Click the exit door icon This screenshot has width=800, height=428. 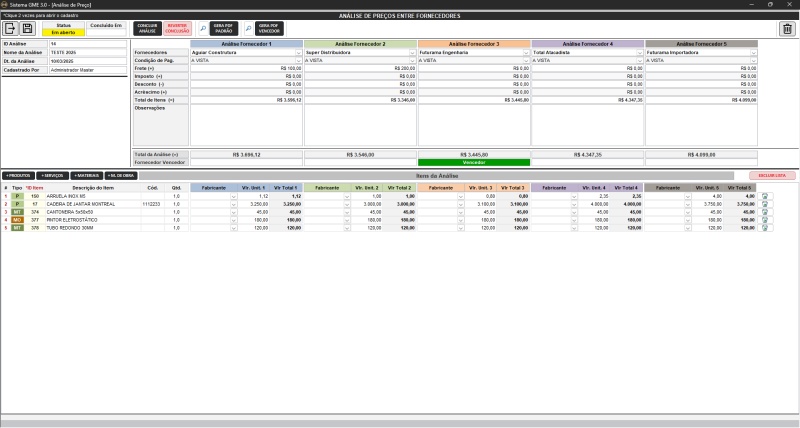(11, 29)
